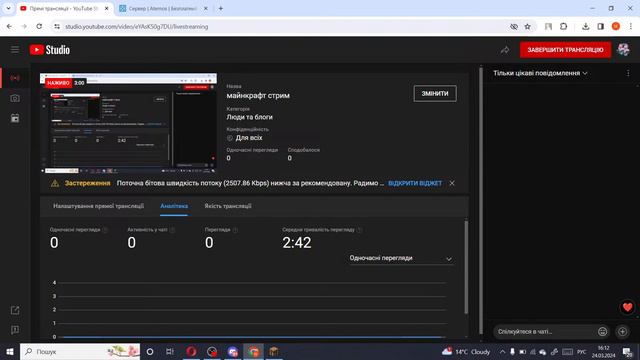
Task: Click the open-in-new-window icon in the left sidebar
Action: 15,311
